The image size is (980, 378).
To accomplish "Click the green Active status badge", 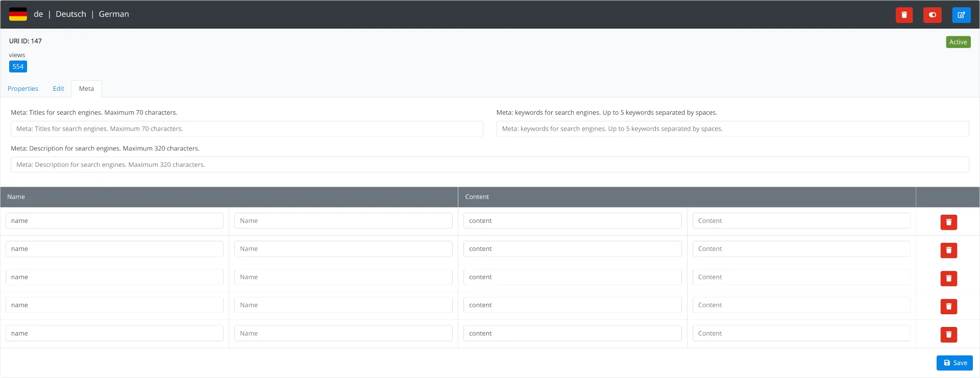I will [958, 42].
